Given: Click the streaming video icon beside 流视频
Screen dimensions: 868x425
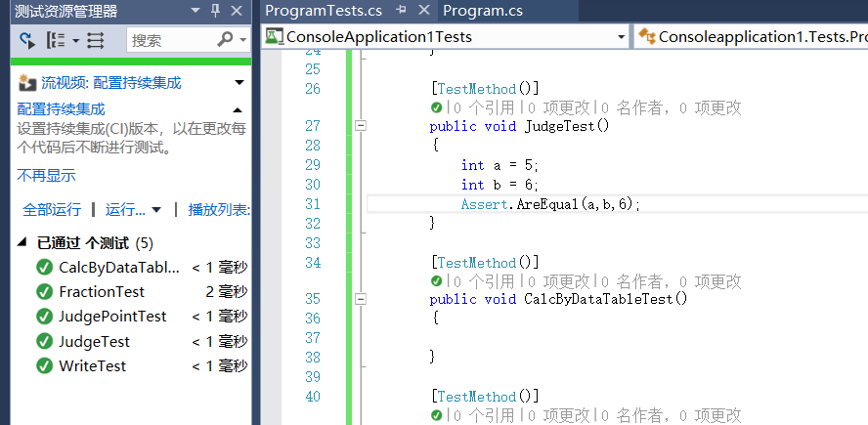Looking at the screenshot, I should (x=27, y=83).
